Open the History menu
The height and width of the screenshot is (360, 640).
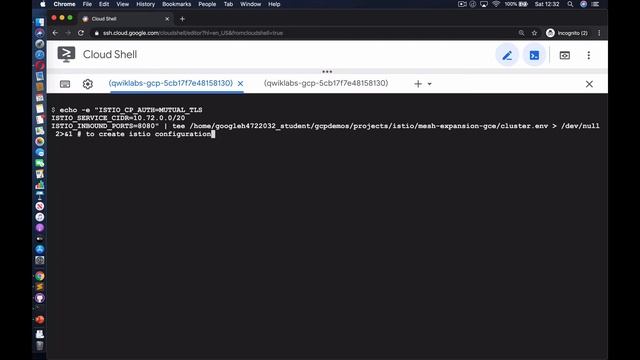pyautogui.click(x=145, y=4)
